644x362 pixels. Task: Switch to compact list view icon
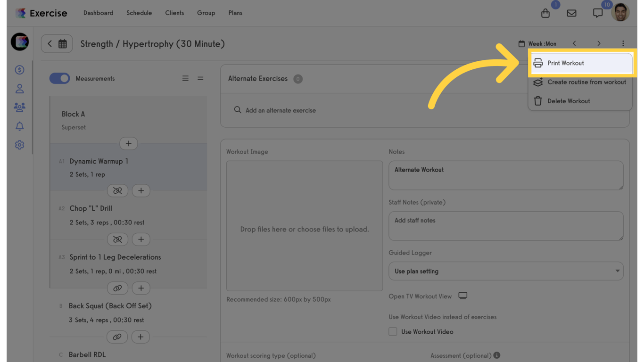(x=200, y=78)
